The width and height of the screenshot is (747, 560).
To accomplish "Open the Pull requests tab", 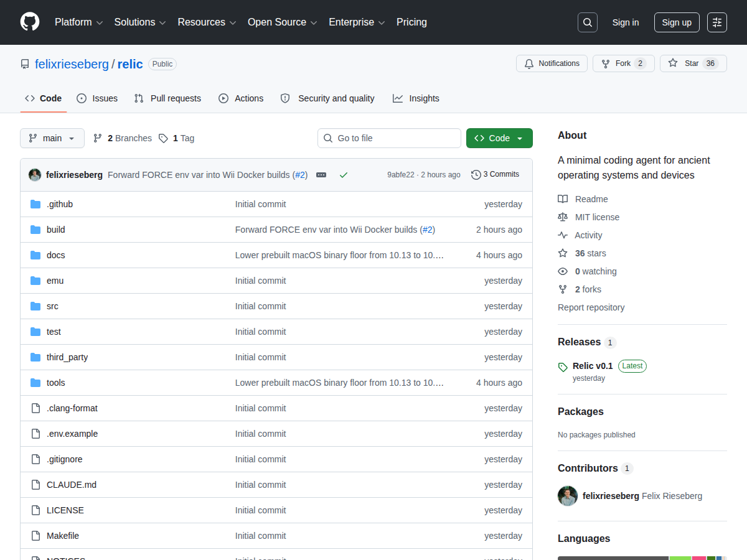I will pos(167,98).
